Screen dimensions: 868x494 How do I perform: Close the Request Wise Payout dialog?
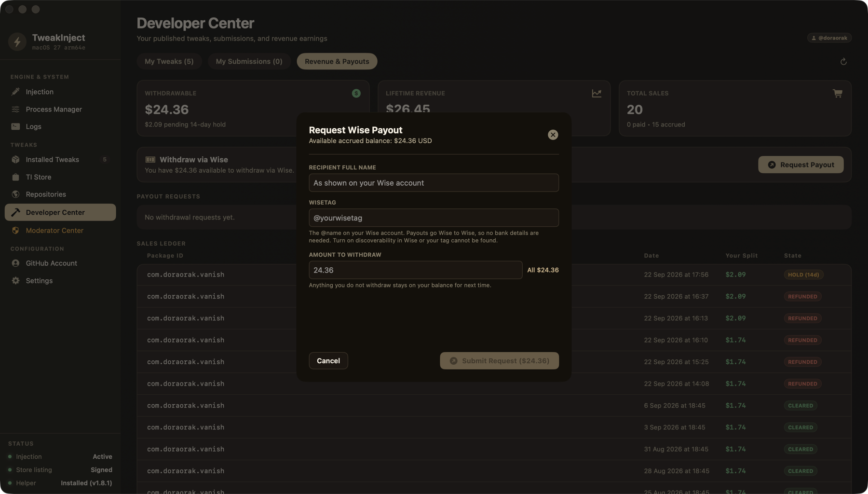[x=553, y=135]
